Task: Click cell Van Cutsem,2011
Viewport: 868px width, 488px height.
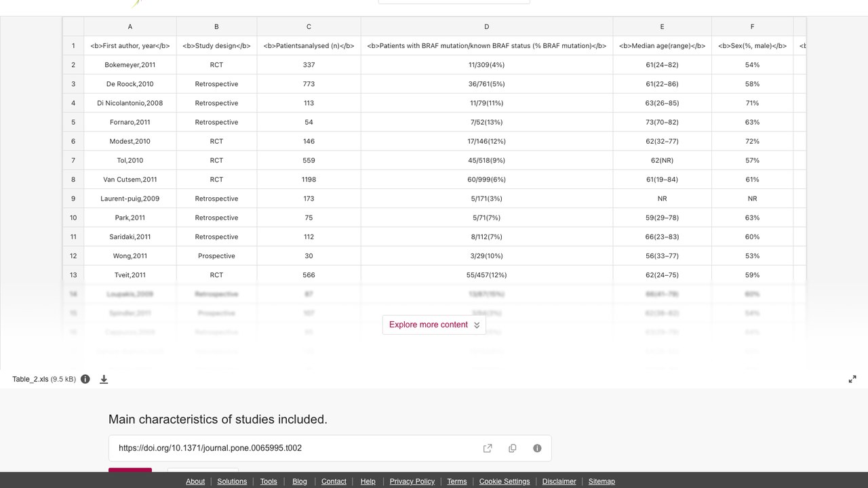Action: (130, 180)
